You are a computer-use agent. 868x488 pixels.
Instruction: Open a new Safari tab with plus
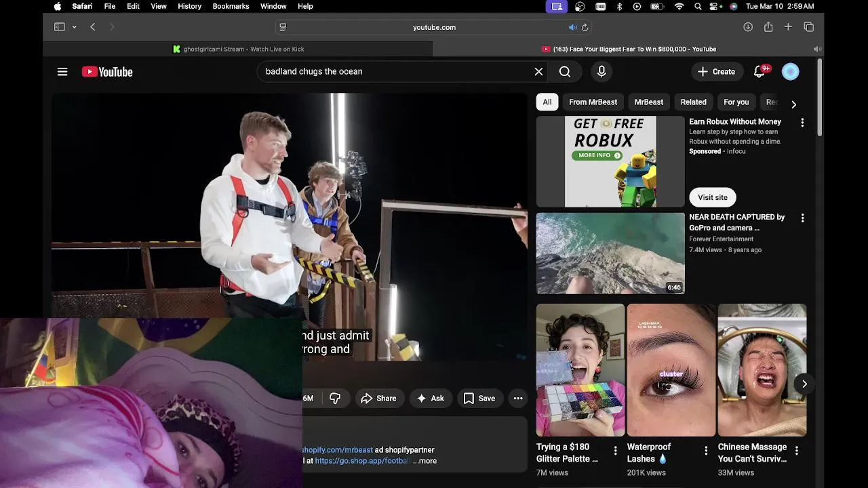788,27
